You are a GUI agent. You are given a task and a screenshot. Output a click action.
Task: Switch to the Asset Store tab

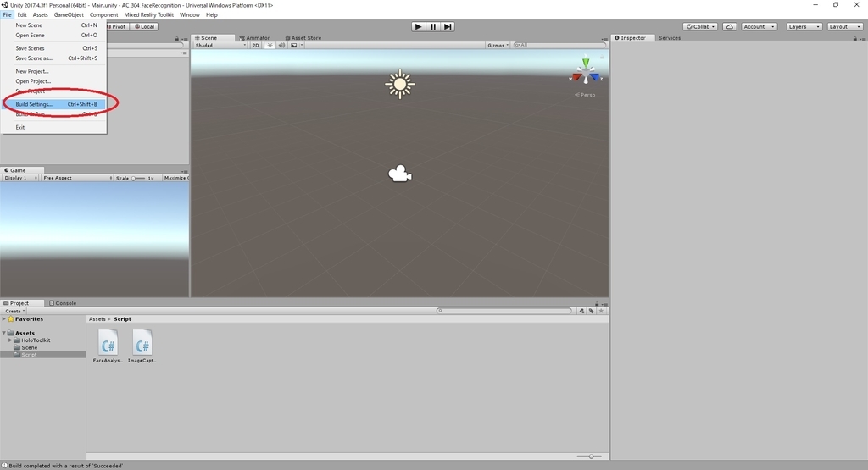(x=303, y=37)
